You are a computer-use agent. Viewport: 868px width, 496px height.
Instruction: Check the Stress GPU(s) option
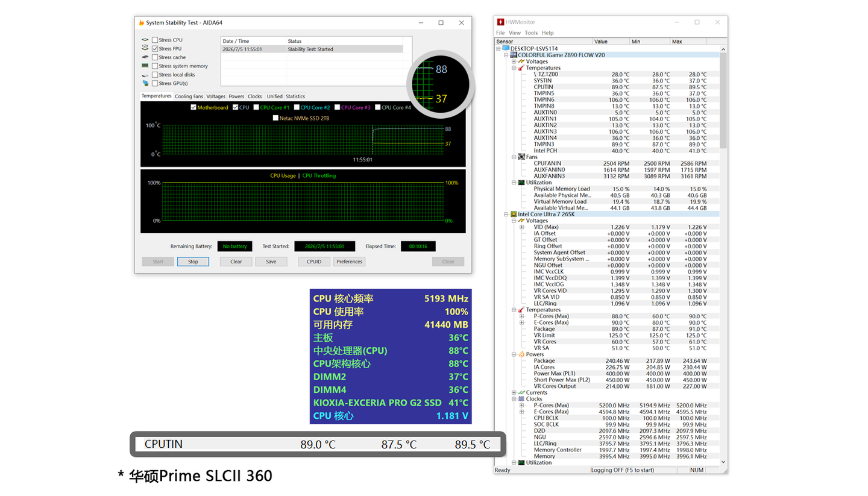tap(155, 83)
